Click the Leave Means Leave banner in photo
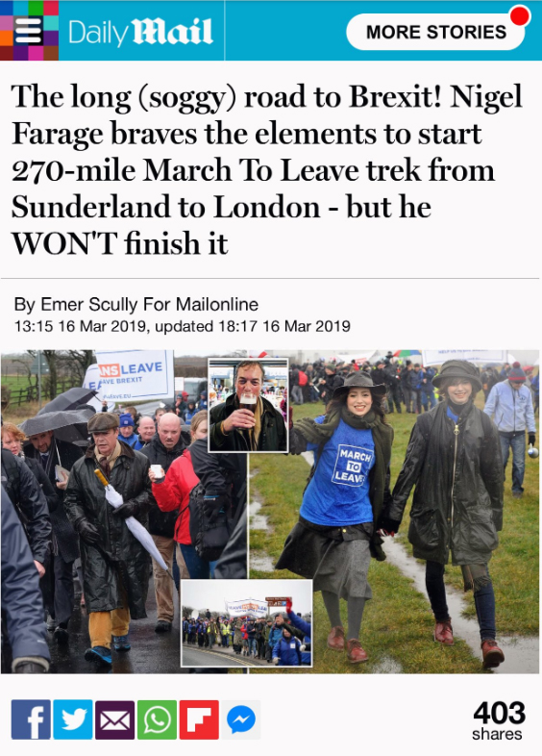This screenshot has height=756, width=542. [x=134, y=376]
